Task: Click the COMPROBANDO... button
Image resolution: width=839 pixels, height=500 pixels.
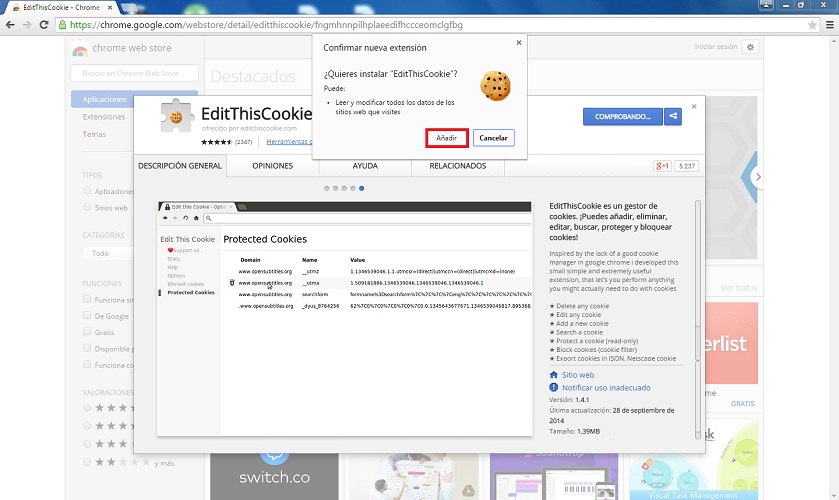Action: tap(623, 116)
